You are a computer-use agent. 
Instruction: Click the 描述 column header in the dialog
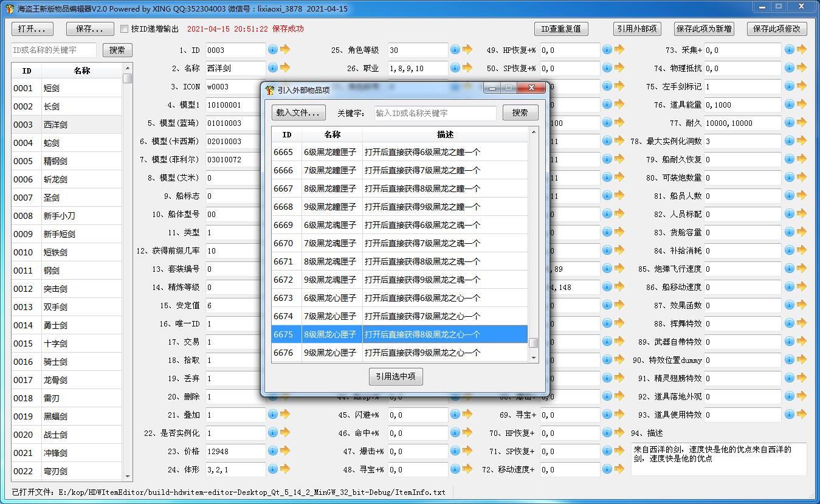[x=445, y=134]
